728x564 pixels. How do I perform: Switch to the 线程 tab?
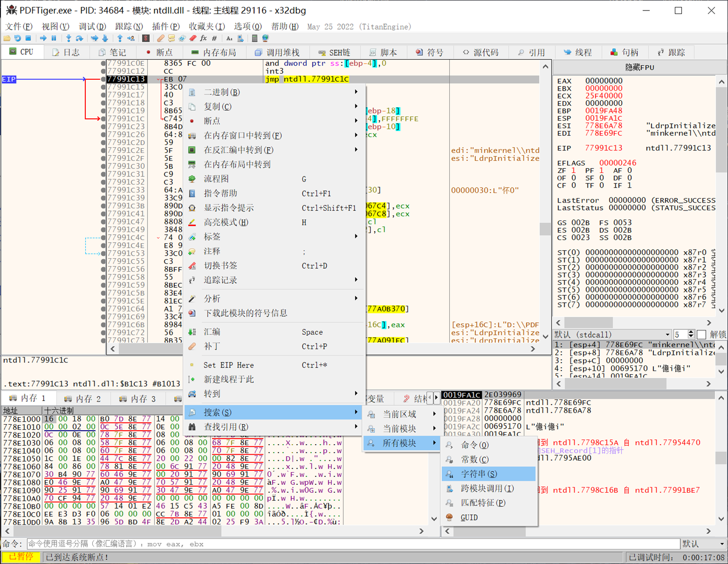point(577,52)
